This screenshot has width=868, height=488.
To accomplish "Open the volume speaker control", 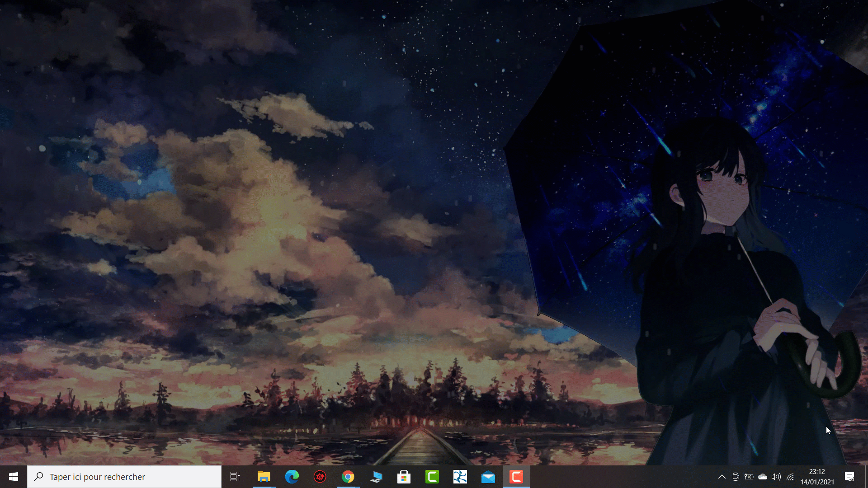I will pos(776,477).
